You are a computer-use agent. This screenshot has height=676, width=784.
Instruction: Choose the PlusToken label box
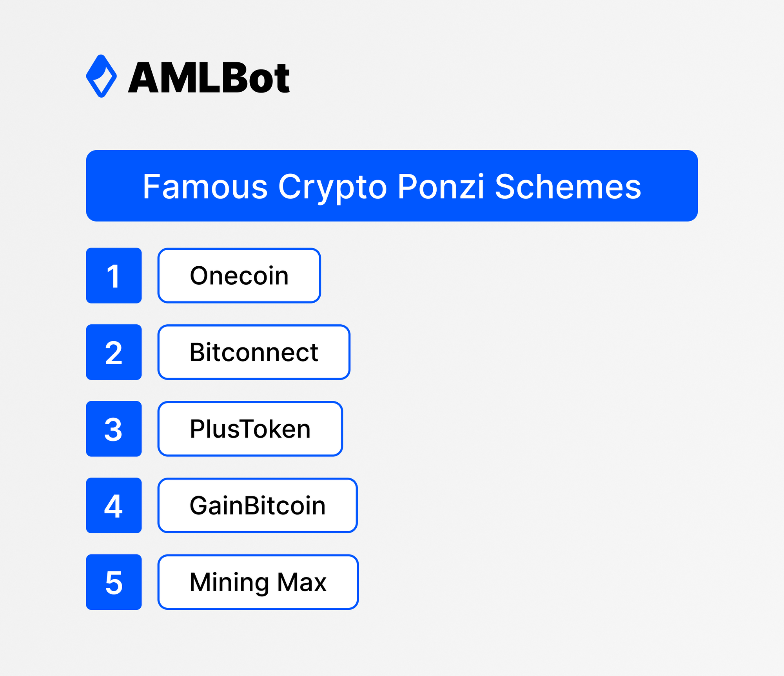250,429
